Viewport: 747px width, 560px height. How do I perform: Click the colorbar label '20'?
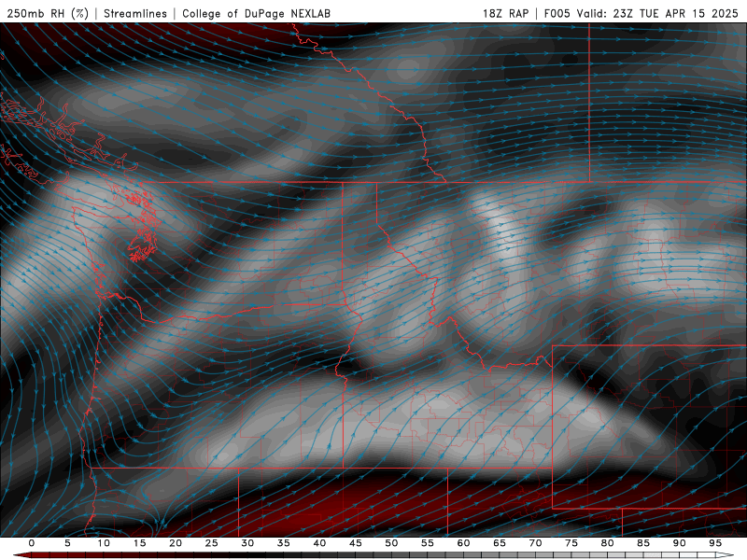176,543
